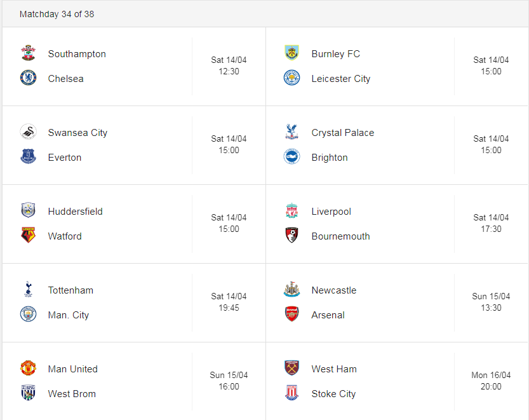Click the Watford crest icon
529x420 pixels.
tap(29, 235)
